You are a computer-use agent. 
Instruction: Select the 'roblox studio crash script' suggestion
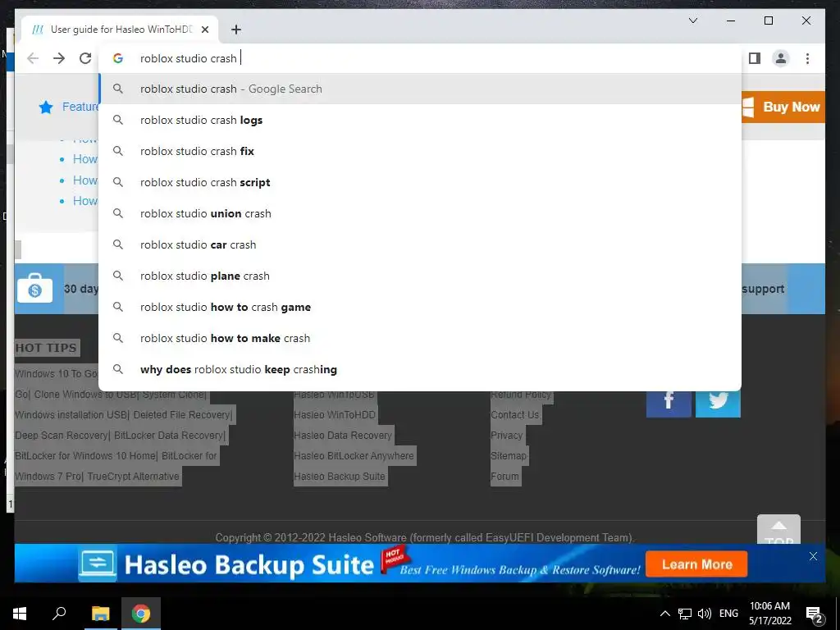click(421, 182)
